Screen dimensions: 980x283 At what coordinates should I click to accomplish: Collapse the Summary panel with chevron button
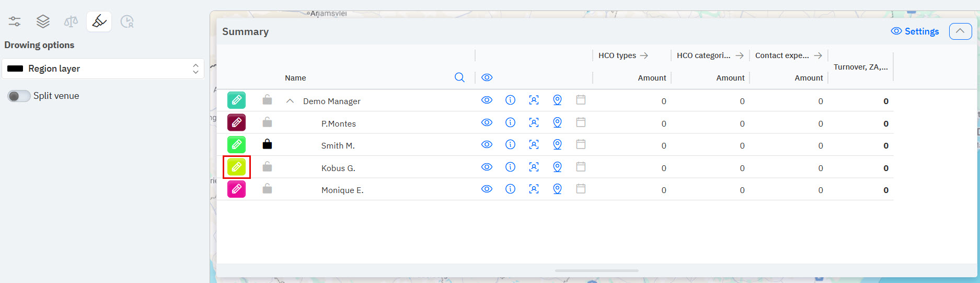[960, 31]
